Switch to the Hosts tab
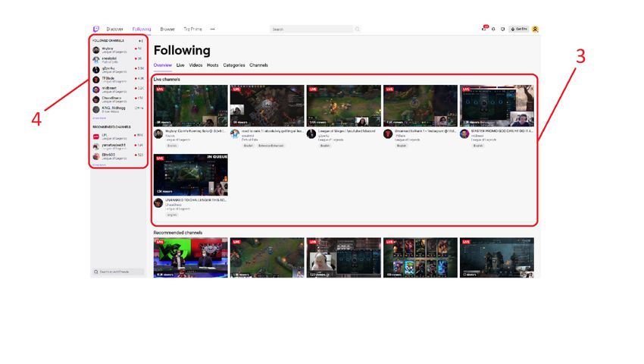Screen dimensions: 644x364 pyautogui.click(x=213, y=65)
